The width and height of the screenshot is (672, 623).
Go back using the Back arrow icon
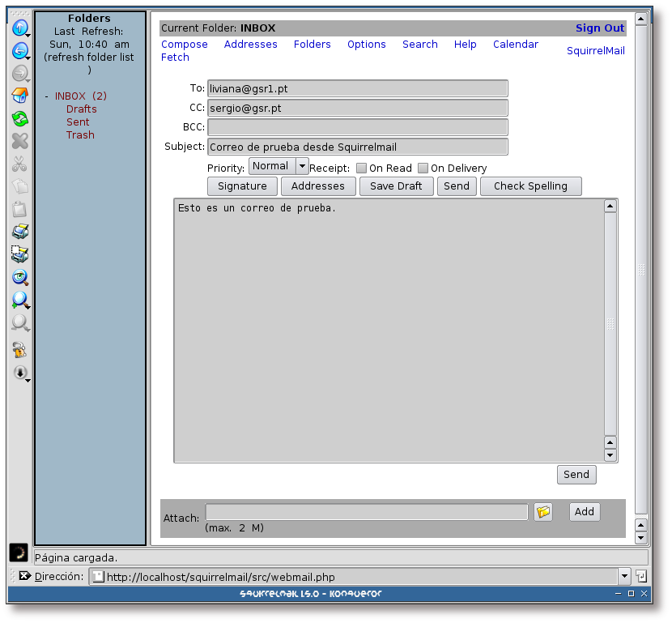pos(19,51)
